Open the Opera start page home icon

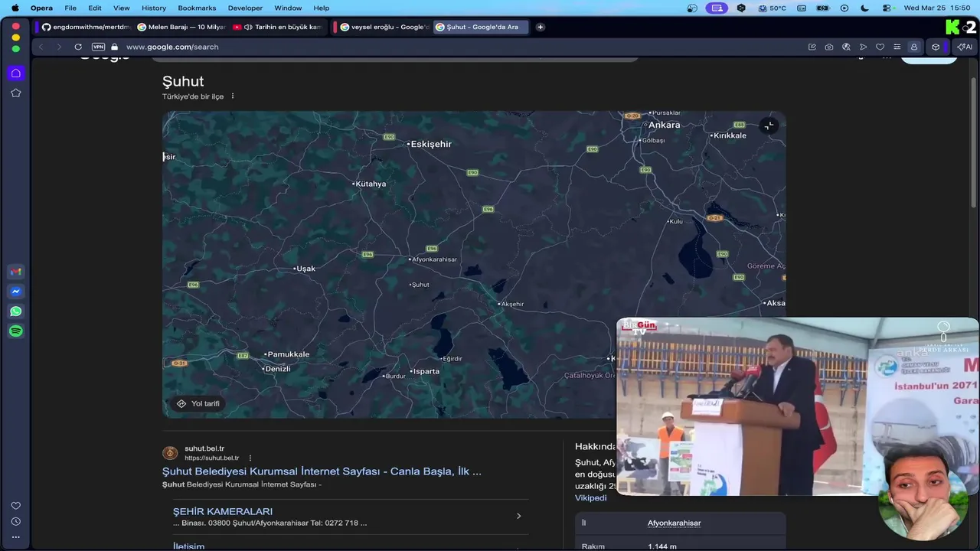(x=15, y=73)
